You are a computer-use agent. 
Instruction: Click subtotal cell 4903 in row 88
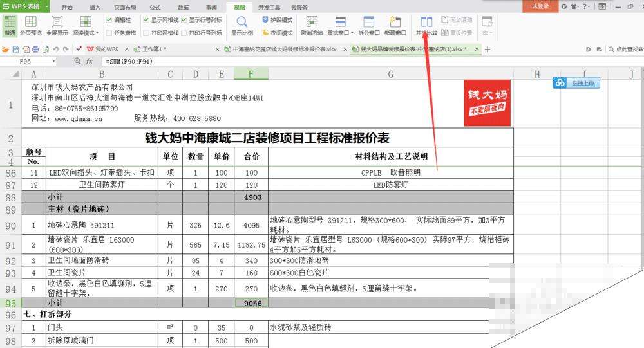[x=251, y=197]
